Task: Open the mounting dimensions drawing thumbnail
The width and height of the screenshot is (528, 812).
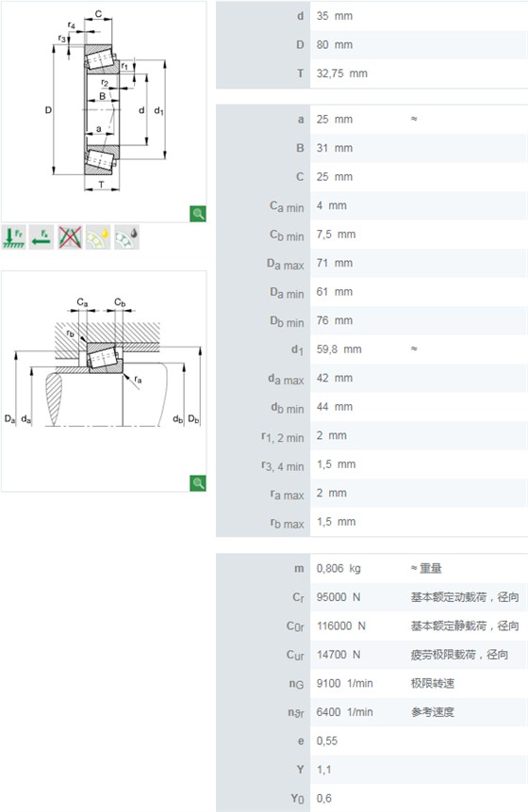Action: tap(104, 382)
